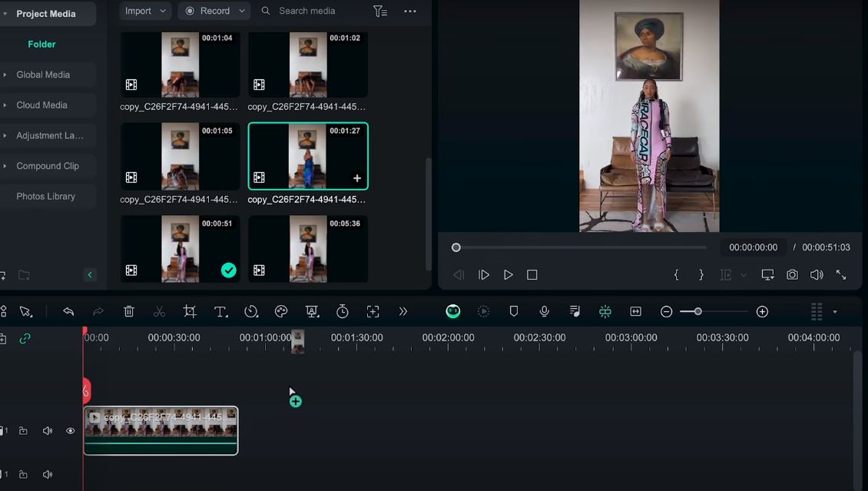Lock the video track 1
This screenshot has height=491, width=868.
23,430
